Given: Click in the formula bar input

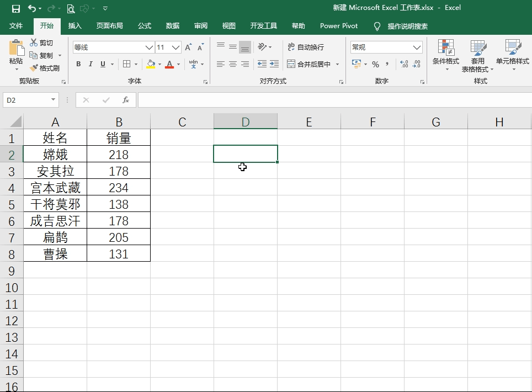Looking at the screenshot, I should pyautogui.click(x=334, y=100).
